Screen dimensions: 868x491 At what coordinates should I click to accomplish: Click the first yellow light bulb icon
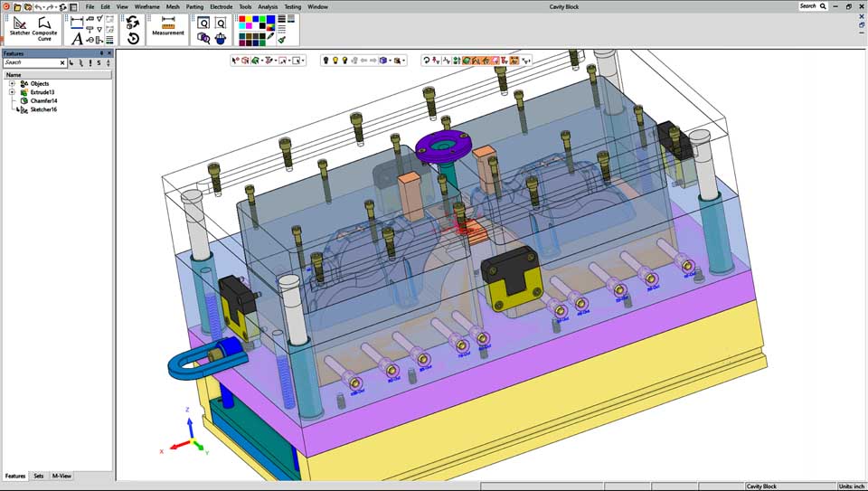click(335, 61)
